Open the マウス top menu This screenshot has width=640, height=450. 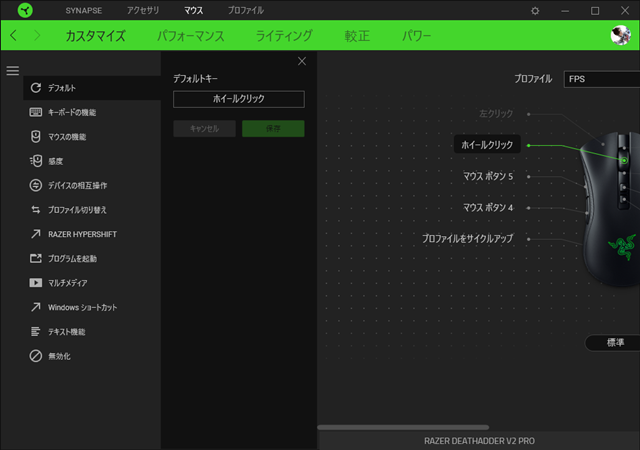(x=193, y=10)
